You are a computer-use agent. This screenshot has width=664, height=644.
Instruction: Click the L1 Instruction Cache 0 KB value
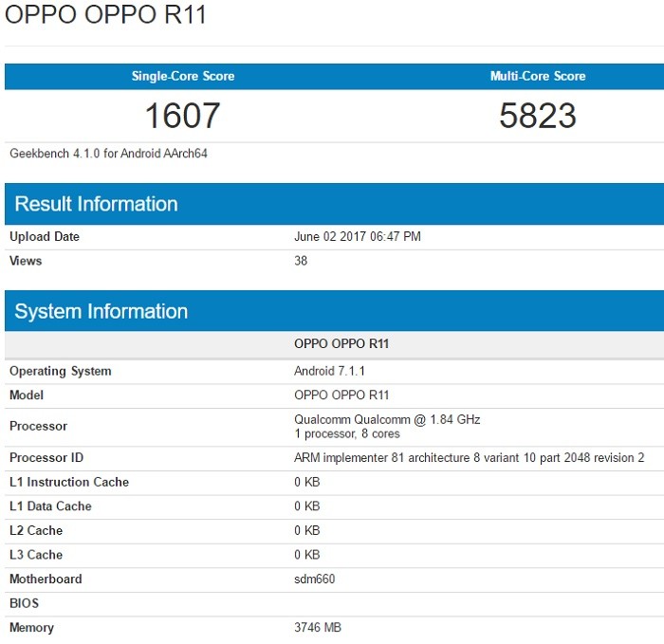[x=307, y=482]
